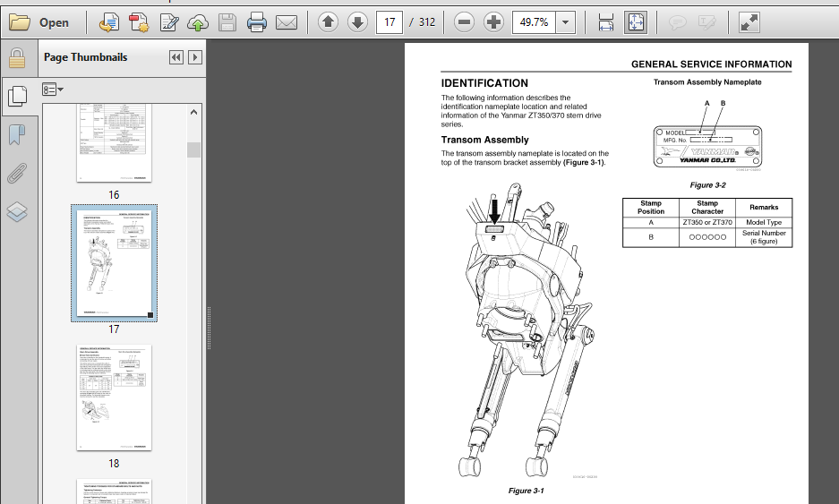Open the thumbnail options dropdown menu
Screen dimensions: 839x504
point(53,90)
